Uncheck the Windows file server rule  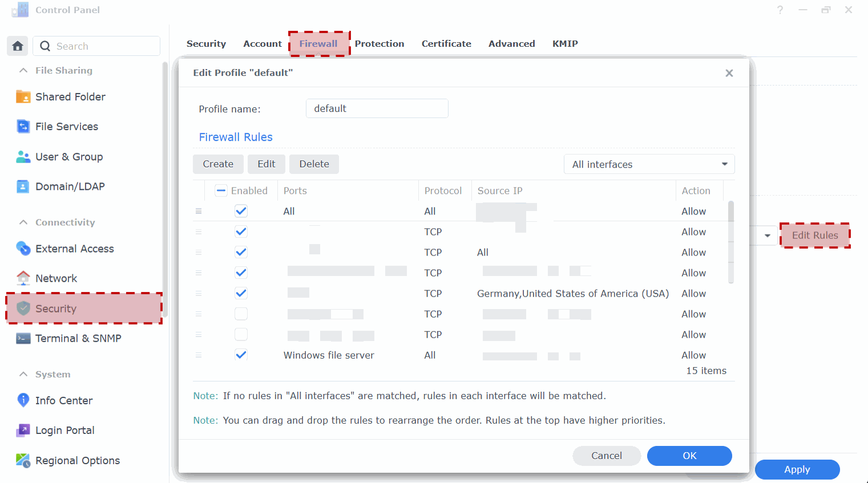pos(241,355)
